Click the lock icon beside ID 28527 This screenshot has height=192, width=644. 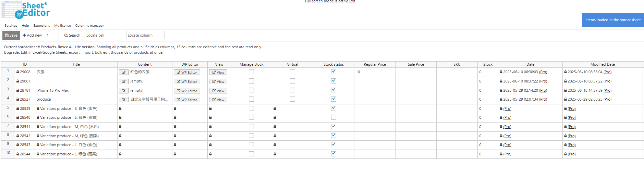pyautogui.click(x=18, y=100)
